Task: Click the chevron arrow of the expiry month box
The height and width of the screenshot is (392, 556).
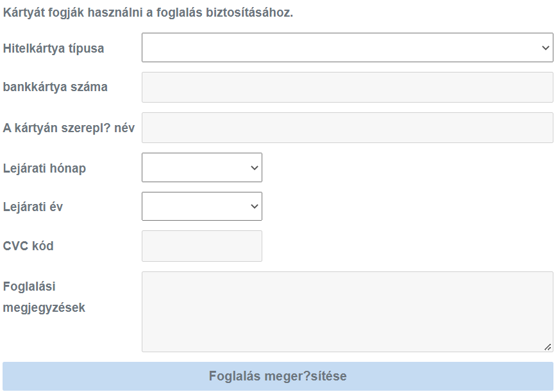Action: pos(255,167)
